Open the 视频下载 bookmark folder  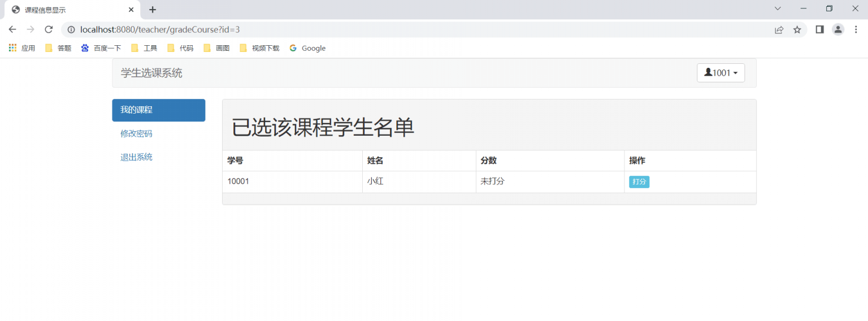coord(259,48)
